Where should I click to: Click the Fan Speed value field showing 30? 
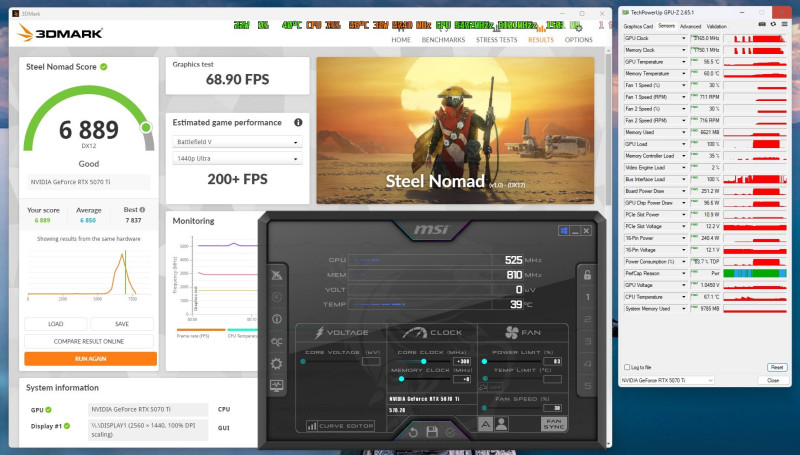click(553, 408)
